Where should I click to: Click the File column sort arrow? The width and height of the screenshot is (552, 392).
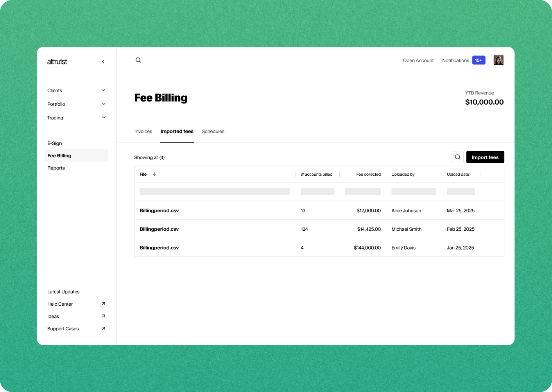155,174
